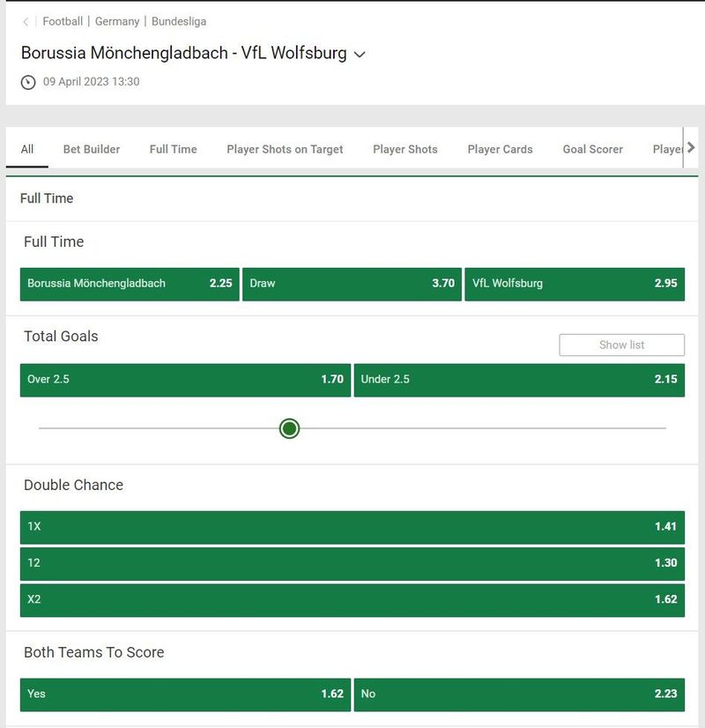Select Over 2.5 goals at 1.70

185,380
